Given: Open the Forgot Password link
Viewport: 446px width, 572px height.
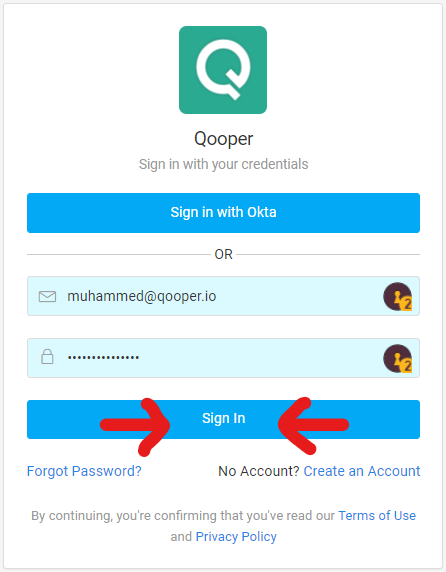Looking at the screenshot, I should pos(84,471).
